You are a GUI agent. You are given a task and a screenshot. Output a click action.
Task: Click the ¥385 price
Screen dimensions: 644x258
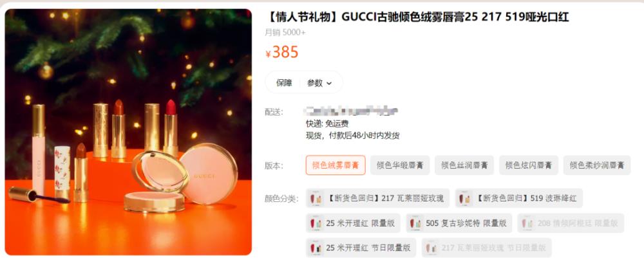coord(282,52)
